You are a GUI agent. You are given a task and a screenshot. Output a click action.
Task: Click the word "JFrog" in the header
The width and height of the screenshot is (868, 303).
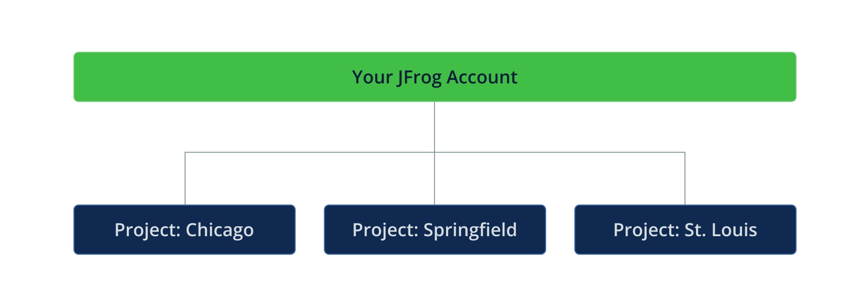419,77
